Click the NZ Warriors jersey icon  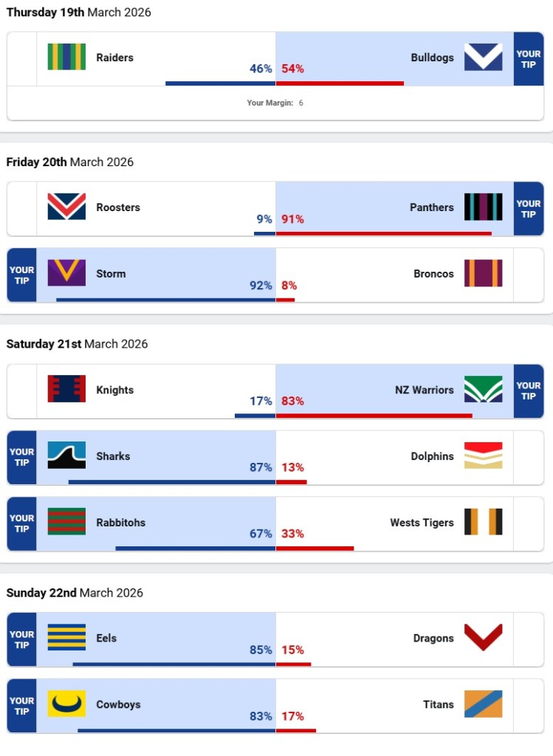click(484, 390)
